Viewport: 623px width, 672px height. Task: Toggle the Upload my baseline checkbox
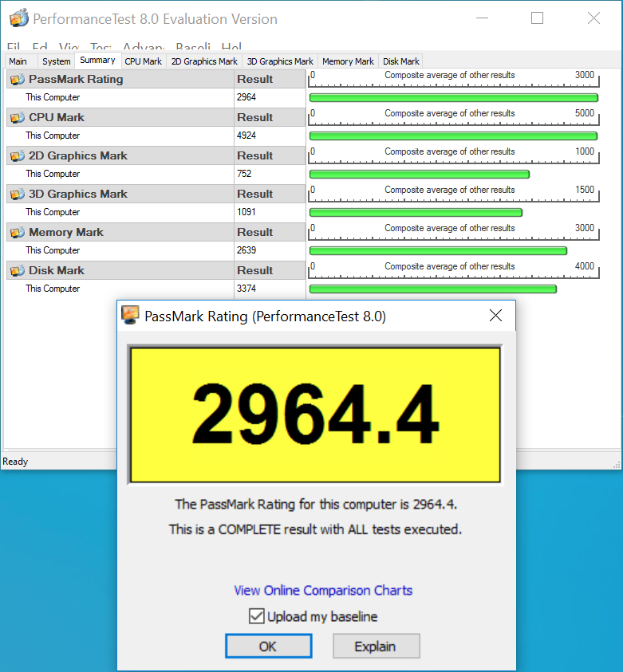256,616
